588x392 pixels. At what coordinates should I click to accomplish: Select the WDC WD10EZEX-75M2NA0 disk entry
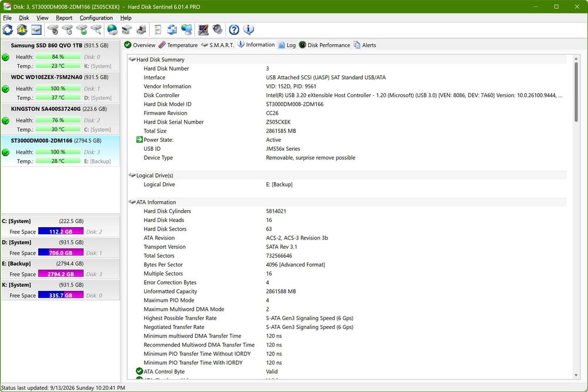(x=61, y=87)
